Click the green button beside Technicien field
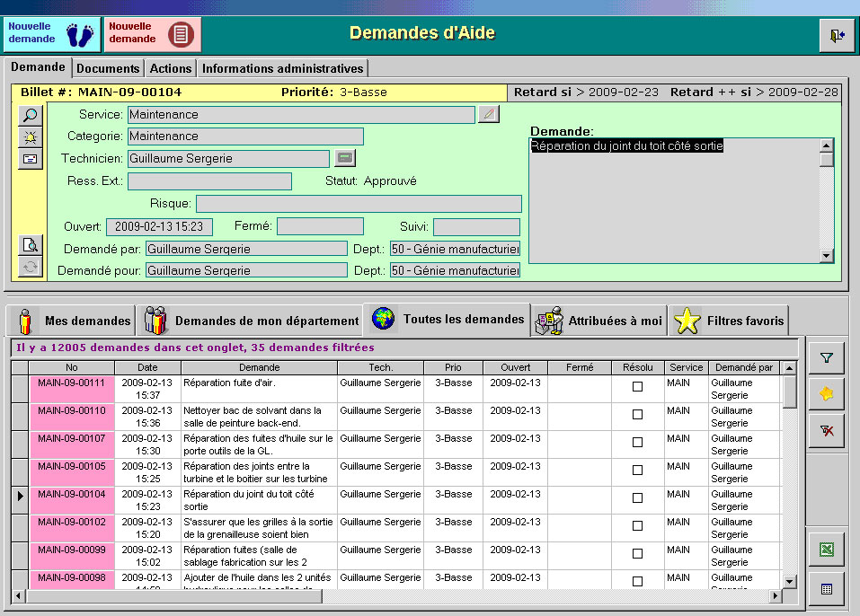Screen dimensions: 860x616 (x=345, y=158)
